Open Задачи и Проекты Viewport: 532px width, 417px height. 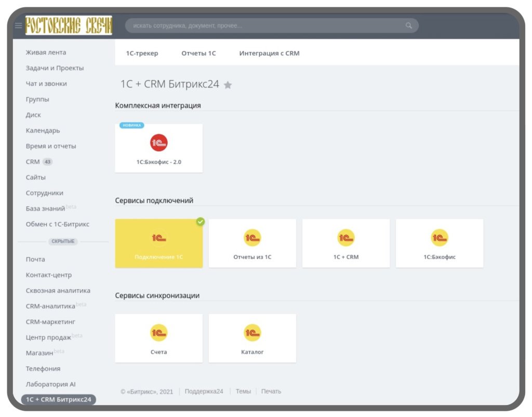click(x=55, y=68)
